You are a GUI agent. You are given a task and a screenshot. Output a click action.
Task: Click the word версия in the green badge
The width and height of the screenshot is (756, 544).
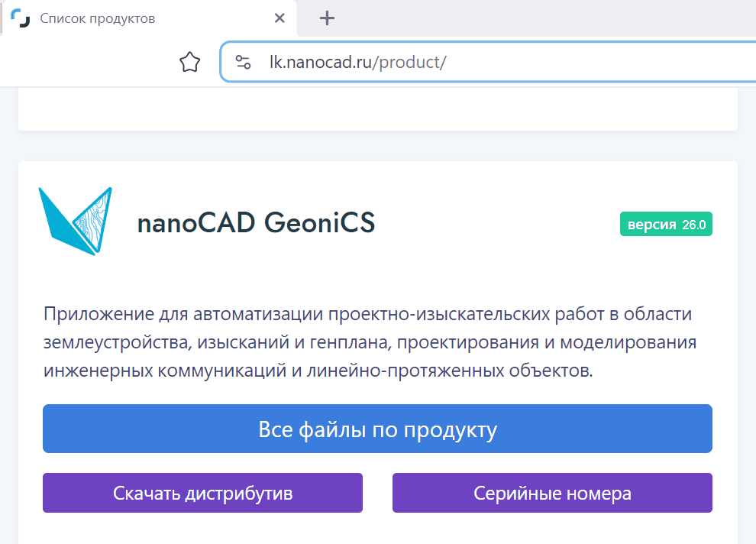651,225
